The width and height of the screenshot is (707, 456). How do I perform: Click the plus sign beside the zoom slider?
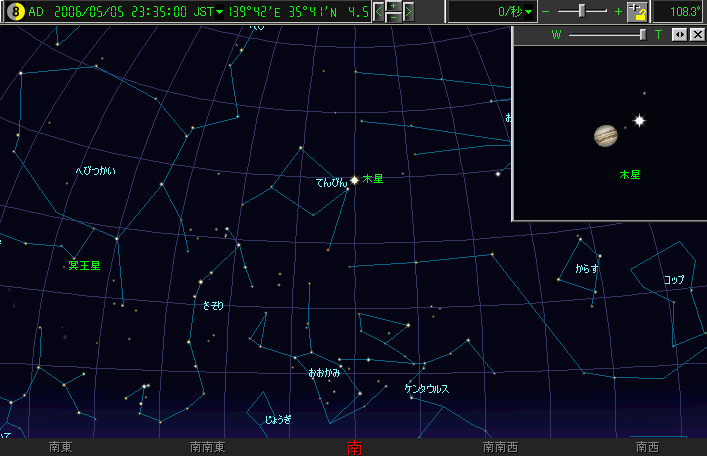tap(618, 12)
